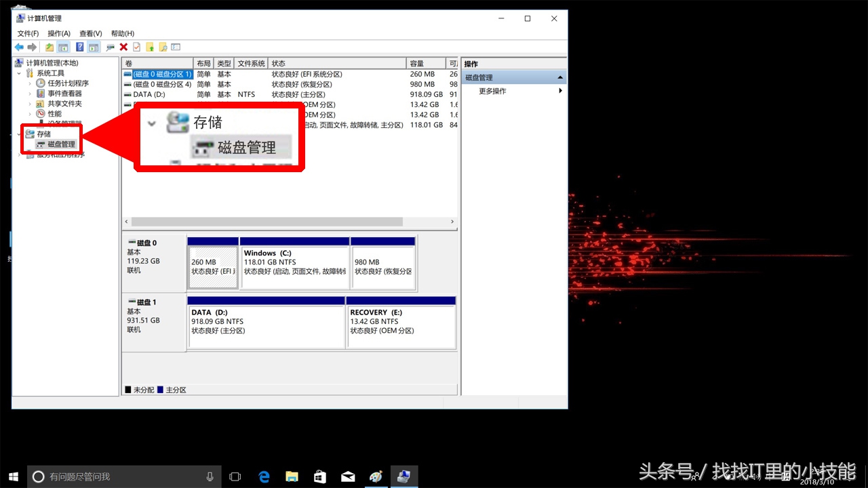Toggle the show/hide action pane icon
The width and height of the screenshot is (868, 488).
(x=93, y=47)
